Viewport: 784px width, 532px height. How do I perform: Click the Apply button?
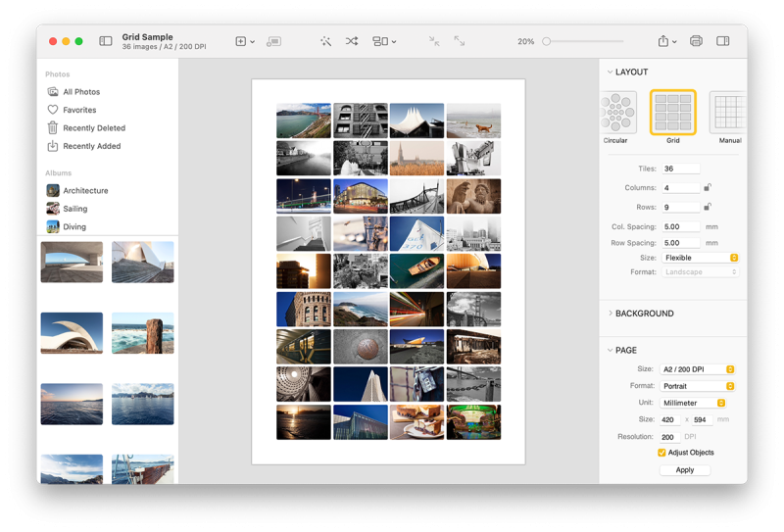click(685, 470)
